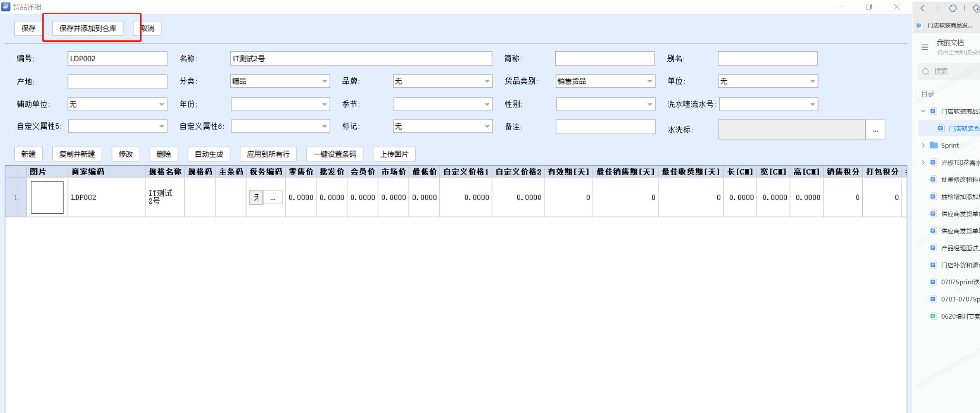
Task: Open the hamburger menu beside 我的文档
Action: [924, 47]
